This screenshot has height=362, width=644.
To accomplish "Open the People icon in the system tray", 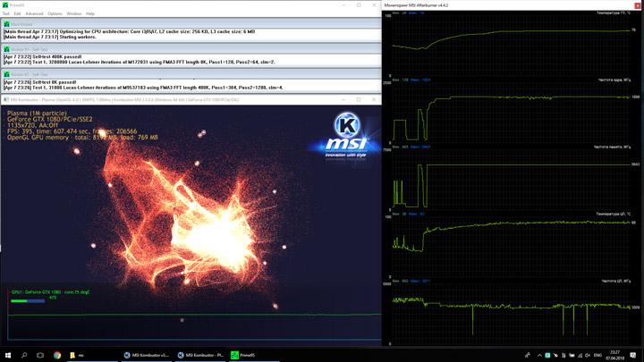I will click(528, 355).
